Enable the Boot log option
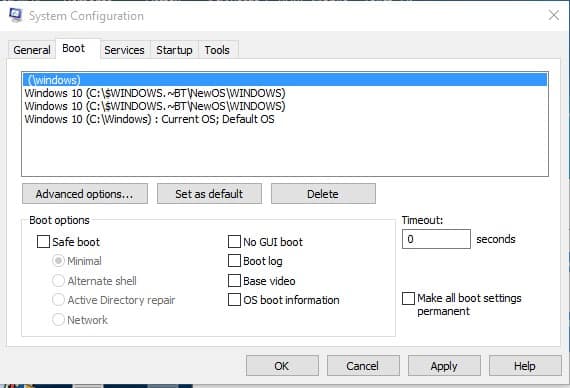The image size is (570, 388). tap(234, 261)
